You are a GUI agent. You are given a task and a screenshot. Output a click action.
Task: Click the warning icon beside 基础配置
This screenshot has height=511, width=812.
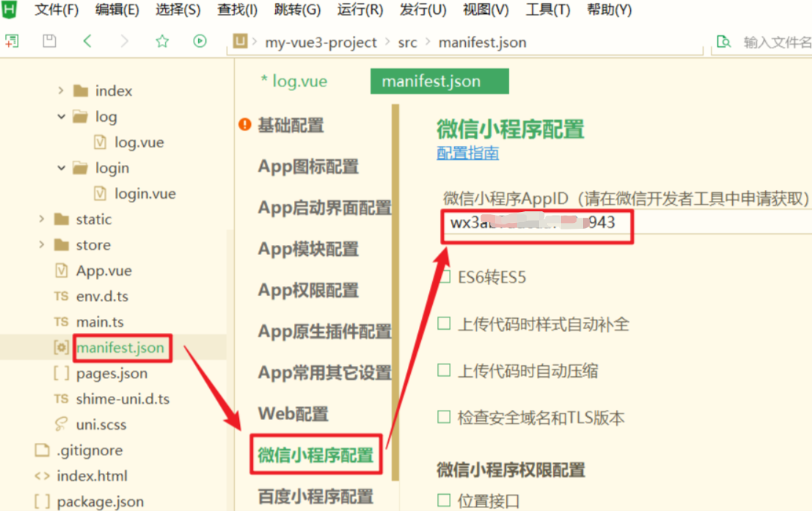tap(244, 125)
